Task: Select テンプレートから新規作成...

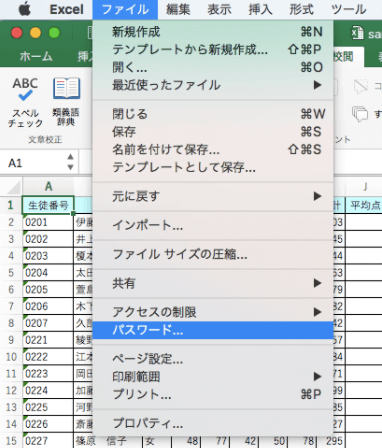Action: [x=213, y=50]
